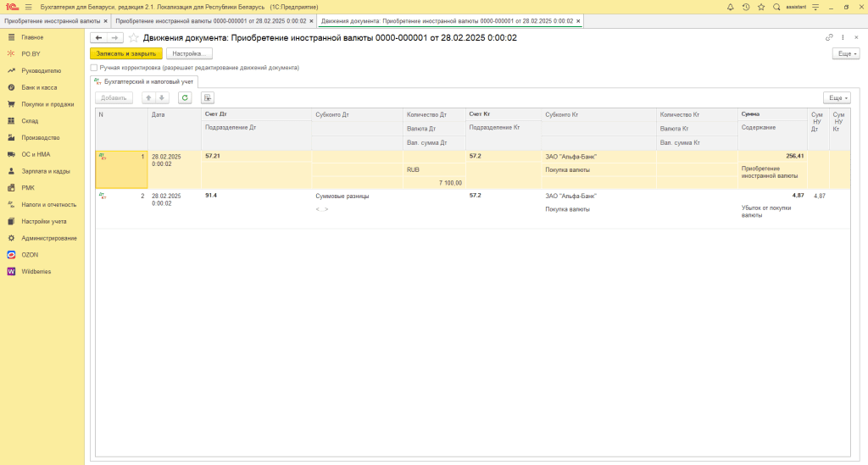Click the list output icon next to refresh
This screenshot has height=465, width=868.
point(207,98)
